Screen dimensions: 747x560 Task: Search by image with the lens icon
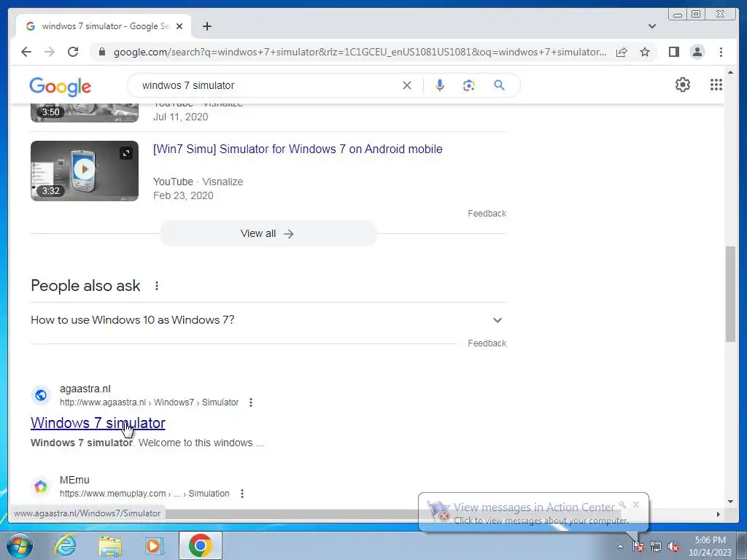click(x=469, y=85)
